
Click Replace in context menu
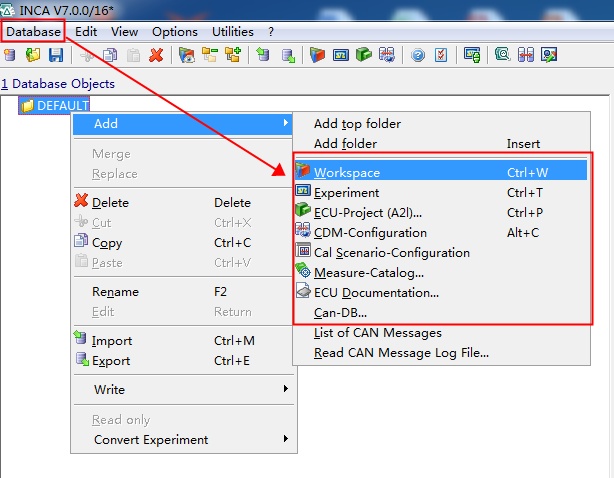pyautogui.click(x=183, y=173)
